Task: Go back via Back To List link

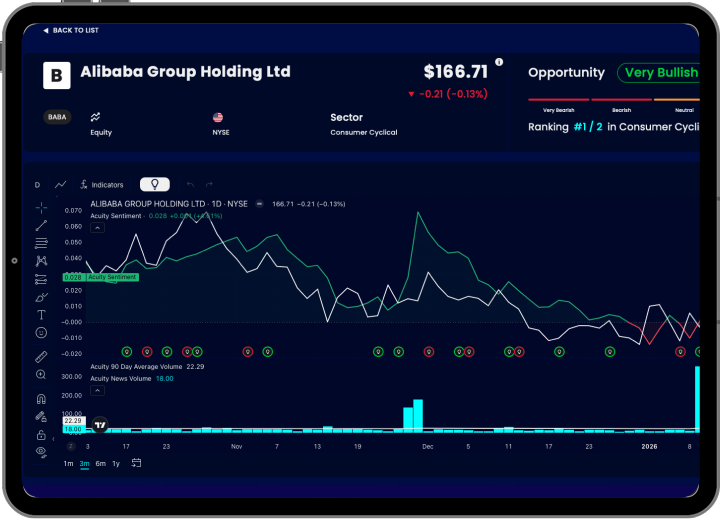Action: [x=70, y=31]
